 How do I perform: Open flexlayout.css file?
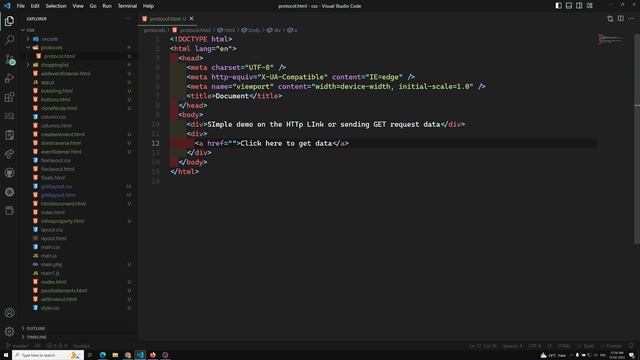pos(56,160)
